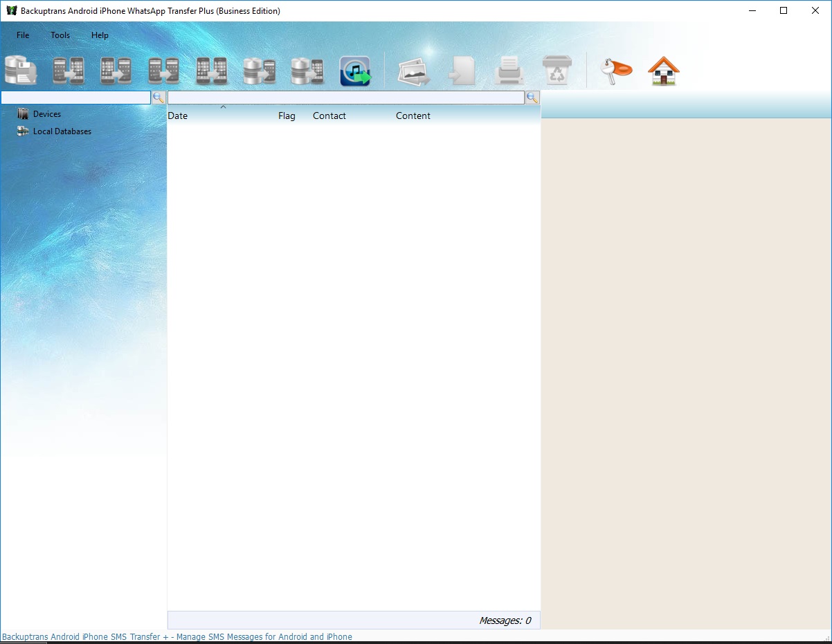Click the export messages to file icon
Viewport: 832px width, 644px height.
pyautogui.click(x=462, y=71)
